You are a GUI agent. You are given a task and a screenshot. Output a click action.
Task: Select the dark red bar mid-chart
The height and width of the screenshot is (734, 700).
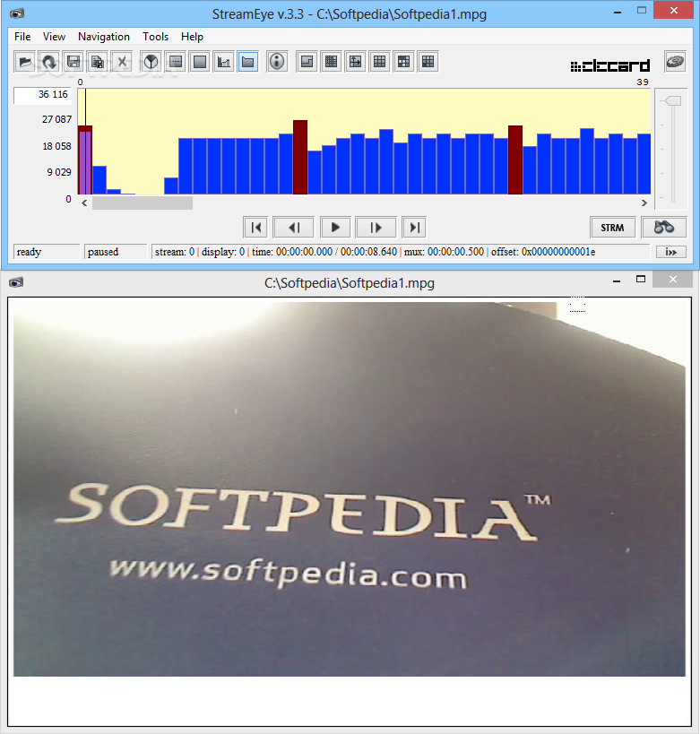(300, 157)
